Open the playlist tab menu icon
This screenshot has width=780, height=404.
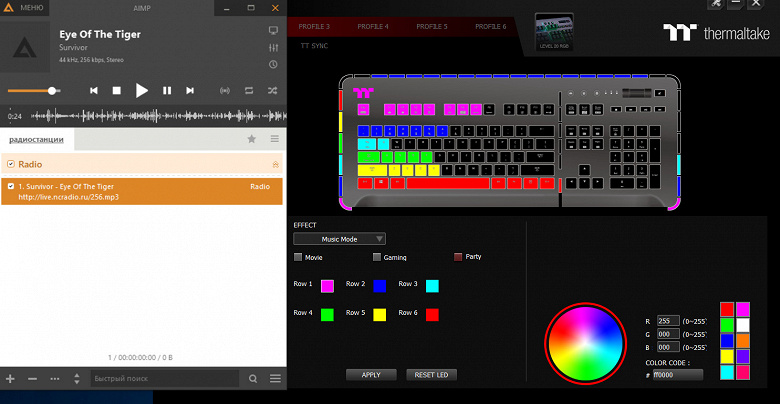[x=275, y=139]
